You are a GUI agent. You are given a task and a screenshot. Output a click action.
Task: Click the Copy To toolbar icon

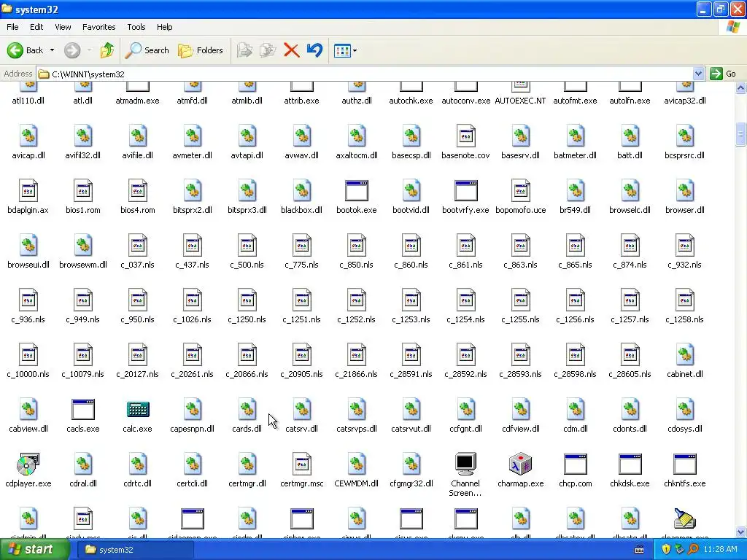pyautogui.click(x=268, y=50)
